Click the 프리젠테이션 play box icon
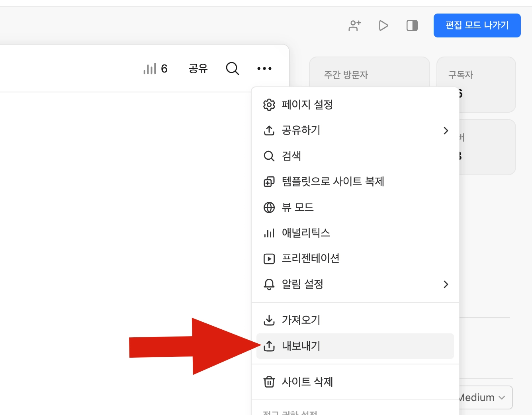This screenshot has height=415, width=532. pyautogui.click(x=269, y=259)
